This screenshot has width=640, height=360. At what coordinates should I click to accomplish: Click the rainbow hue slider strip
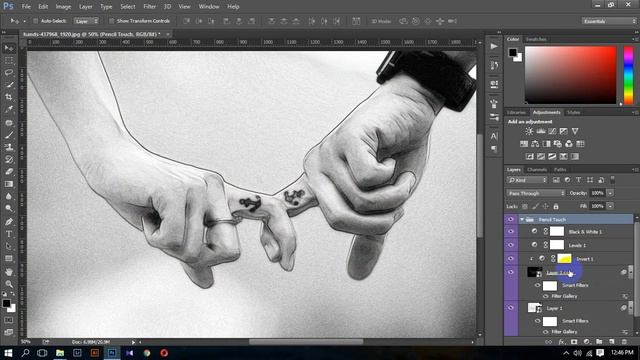(629, 75)
